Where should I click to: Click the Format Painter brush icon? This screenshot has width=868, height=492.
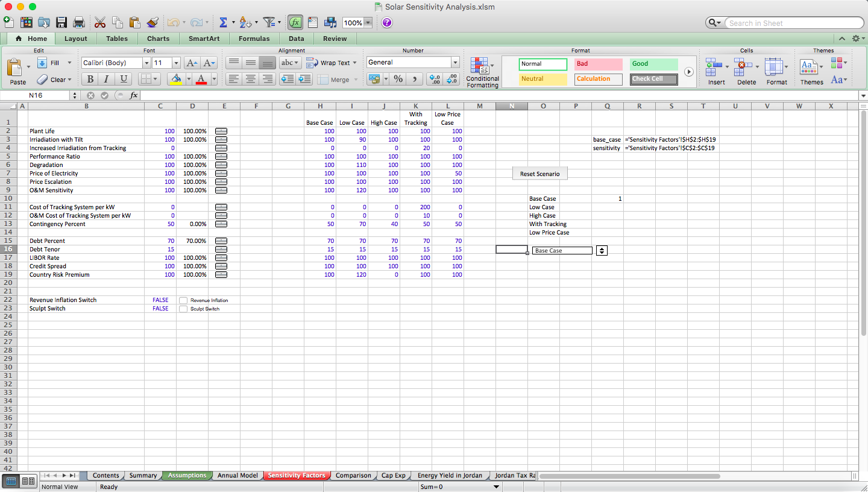coord(153,22)
